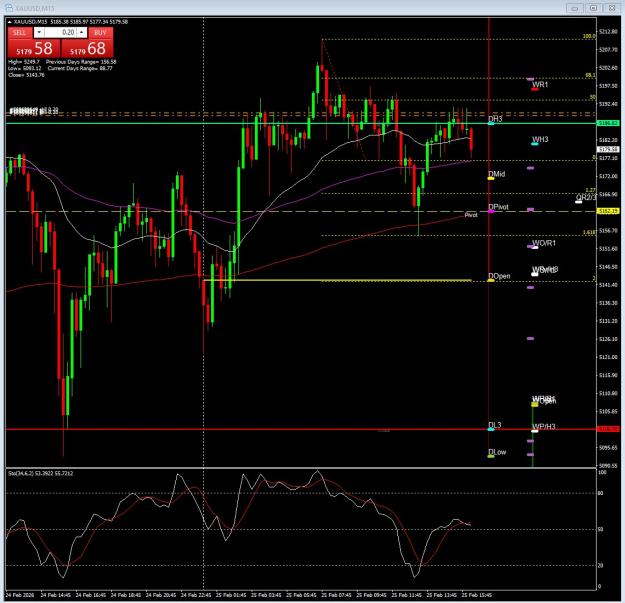This screenshot has width=625, height=603.
Task: Increase lot size with the up arrow
Action: (82, 33)
